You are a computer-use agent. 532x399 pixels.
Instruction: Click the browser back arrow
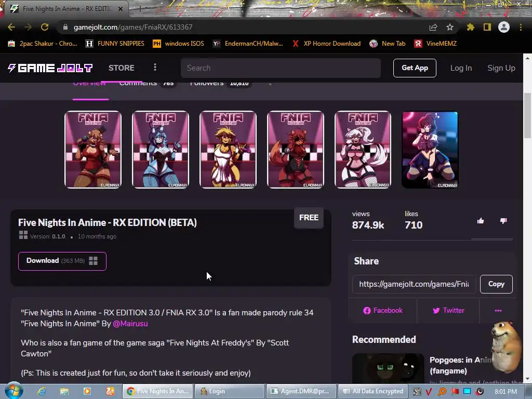point(11,27)
